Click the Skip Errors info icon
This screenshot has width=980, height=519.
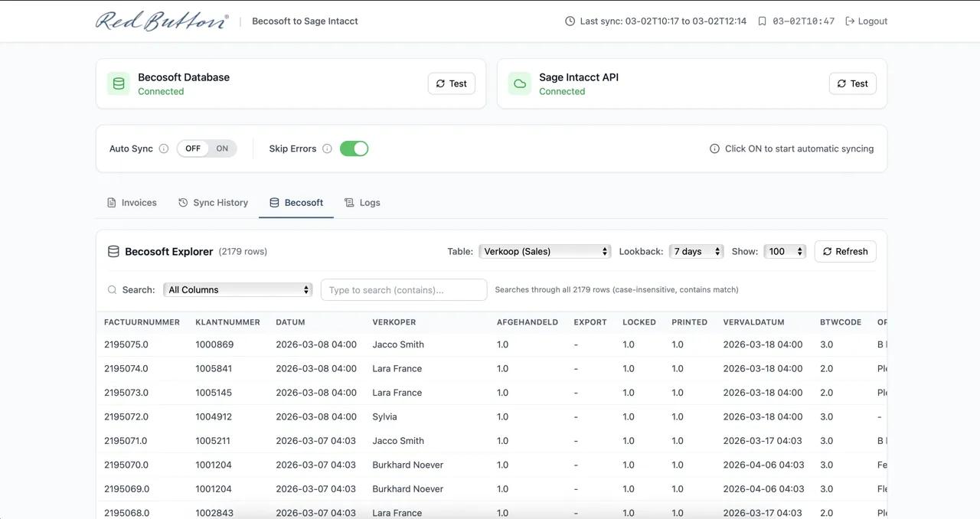coord(327,149)
